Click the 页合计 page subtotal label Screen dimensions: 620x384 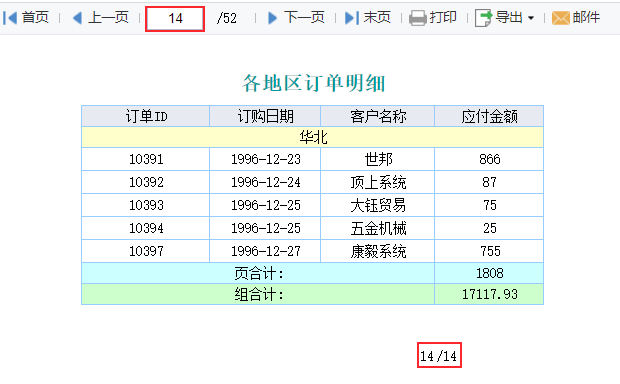(x=258, y=273)
